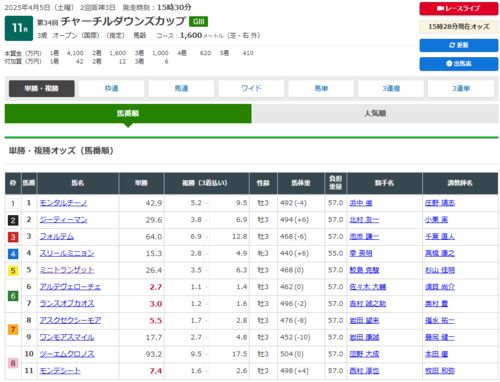Open horse link モンテシート
Image resolution: width=500 pixels, height=382 pixels.
[x=60, y=371]
